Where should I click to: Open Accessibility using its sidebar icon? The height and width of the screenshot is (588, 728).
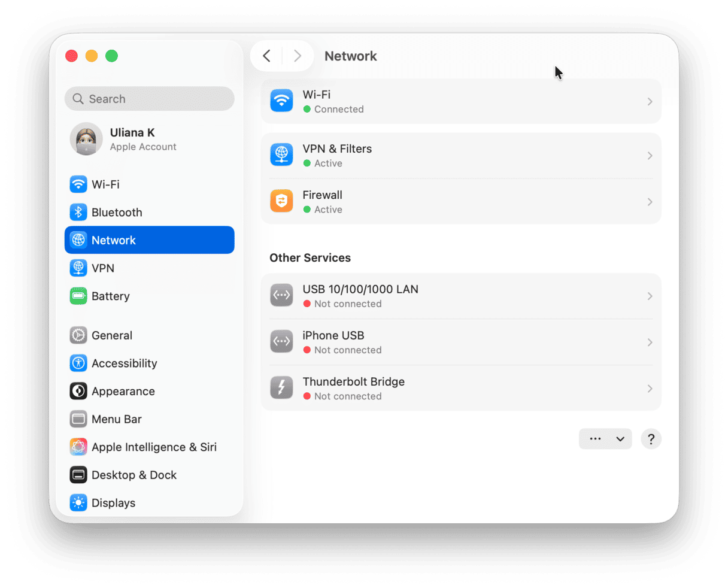[78, 363]
